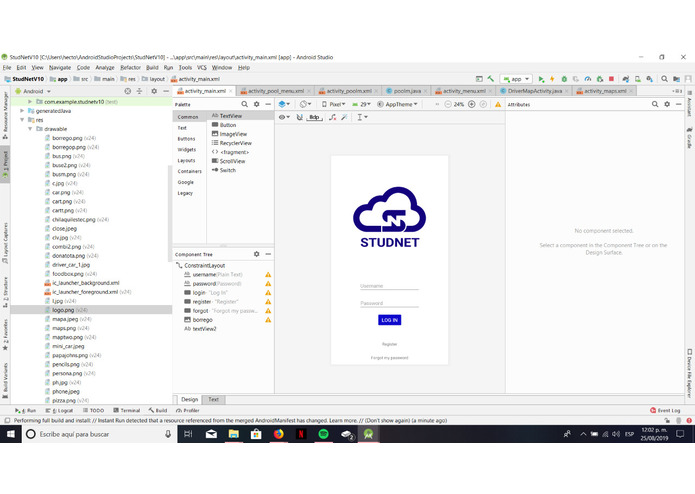
Task: Open the AVD Manager icon
Action: pos(638,79)
